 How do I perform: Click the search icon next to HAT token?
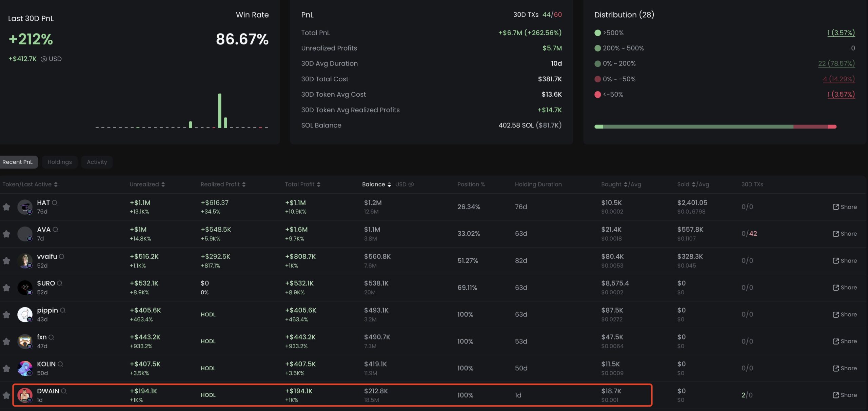[x=55, y=203]
